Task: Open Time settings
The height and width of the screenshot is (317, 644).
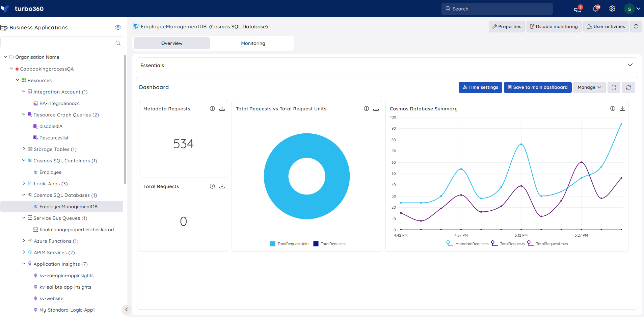Action: pyautogui.click(x=480, y=87)
